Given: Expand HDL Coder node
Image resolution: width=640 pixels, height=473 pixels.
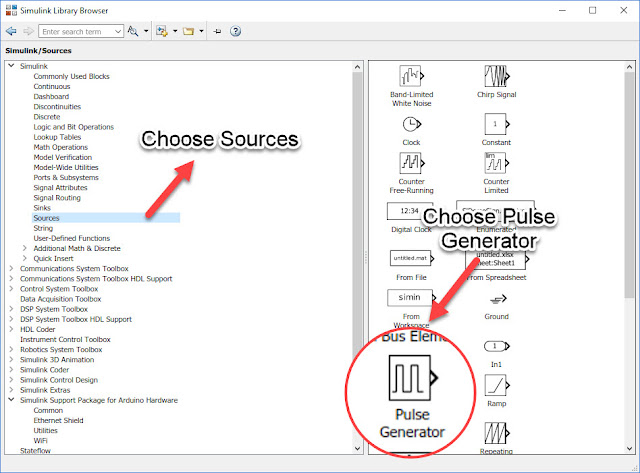Looking at the screenshot, I should [11, 329].
